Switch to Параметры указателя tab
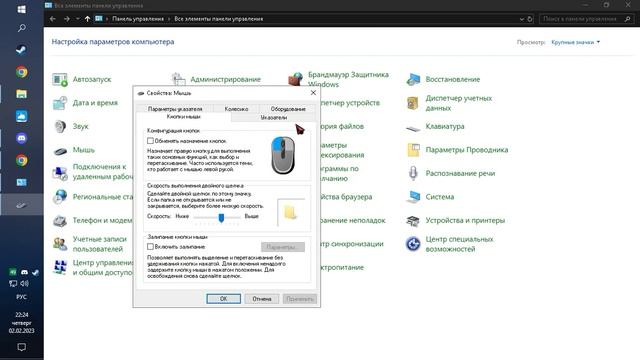 tap(175, 109)
